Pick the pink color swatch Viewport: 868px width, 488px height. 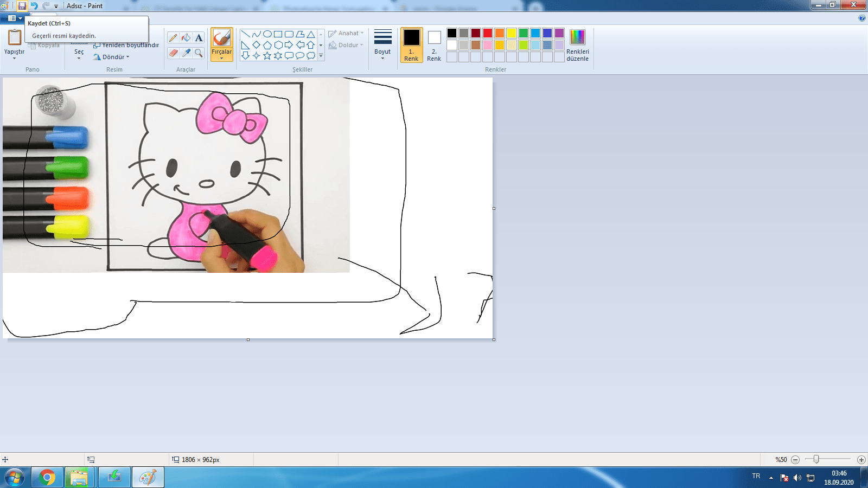point(488,45)
